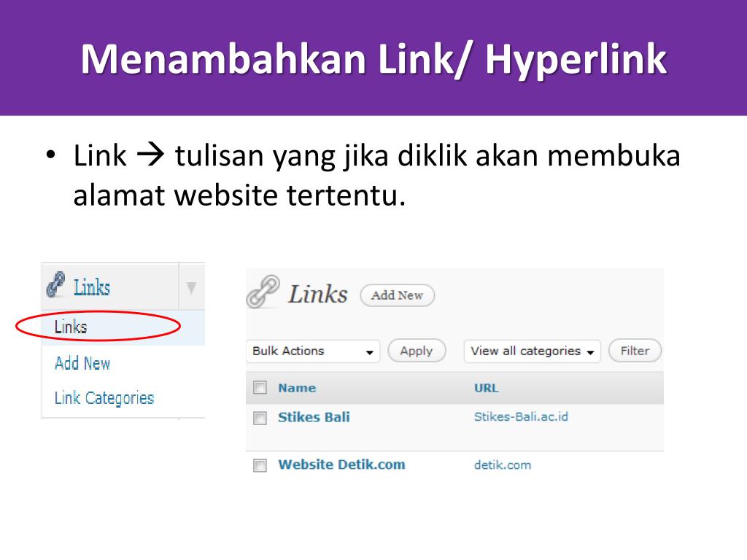
Task: Tick the select-all checkbox in the table header
Action: pyautogui.click(x=260, y=388)
